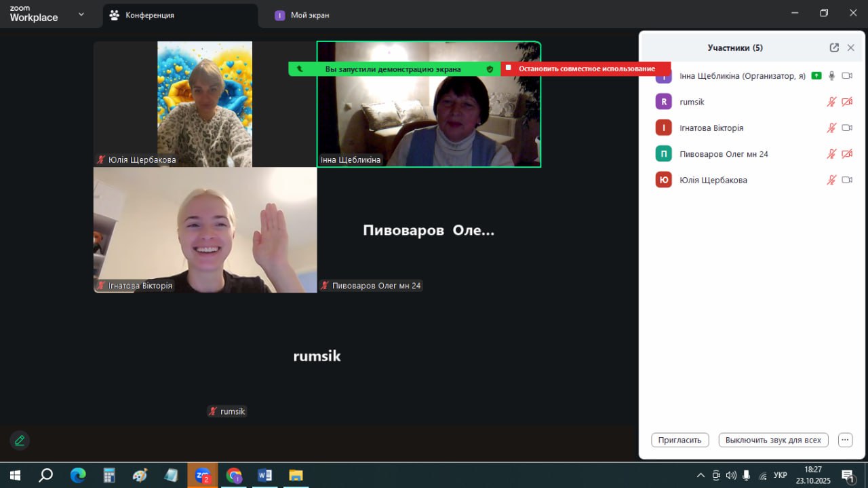This screenshot has width=868, height=488.
Task: Click the green share-screen icon by Інна Щебликіна
Action: pos(816,76)
